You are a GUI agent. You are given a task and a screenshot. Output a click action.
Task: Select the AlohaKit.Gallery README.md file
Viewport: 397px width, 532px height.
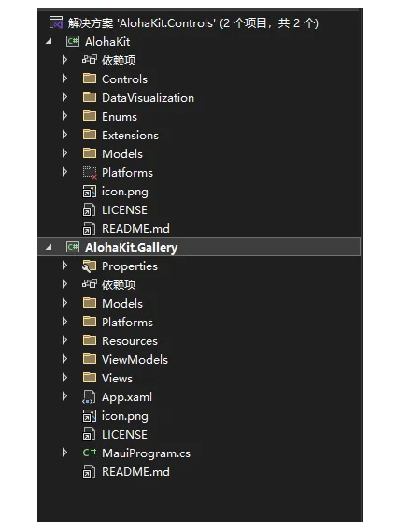pyautogui.click(x=135, y=471)
